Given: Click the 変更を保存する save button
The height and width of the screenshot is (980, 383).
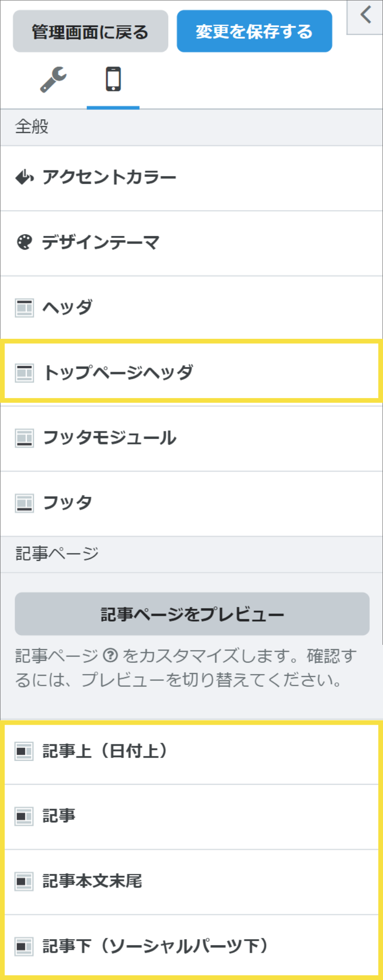Looking at the screenshot, I should pyautogui.click(x=254, y=31).
